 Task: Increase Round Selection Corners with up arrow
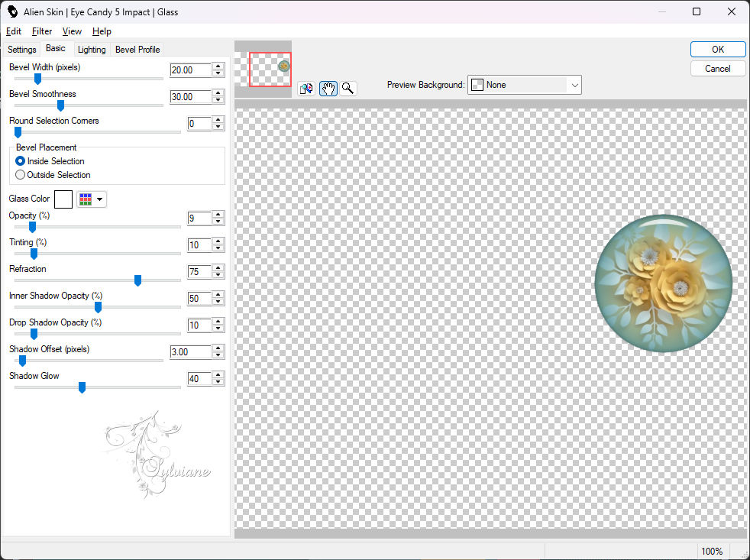pyautogui.click(x=218, y=120)
